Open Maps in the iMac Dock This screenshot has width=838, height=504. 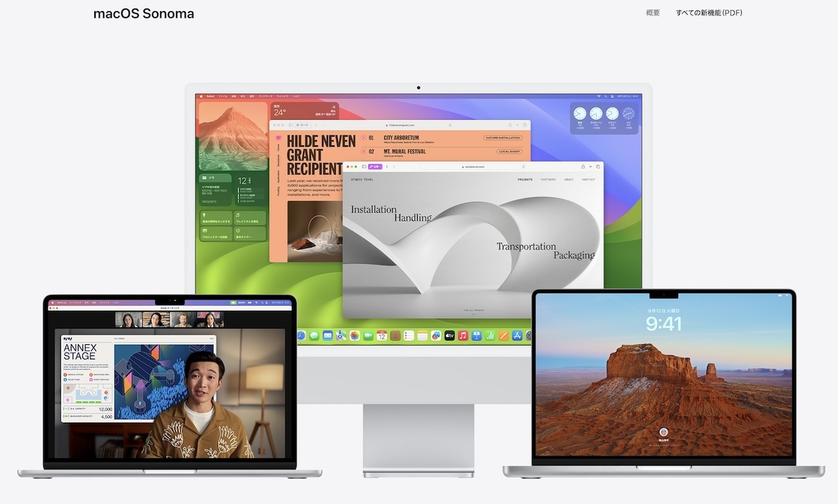[341, 336]
